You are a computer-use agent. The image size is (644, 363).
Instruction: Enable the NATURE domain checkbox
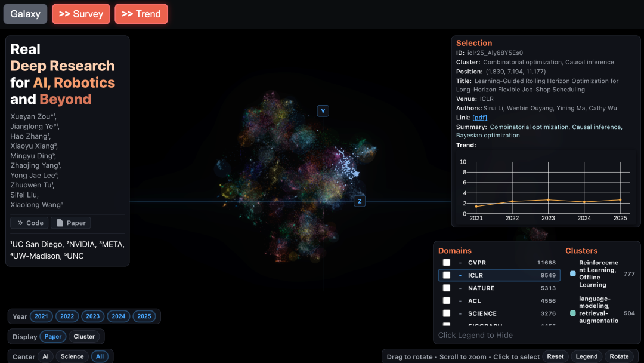point(447,288)
